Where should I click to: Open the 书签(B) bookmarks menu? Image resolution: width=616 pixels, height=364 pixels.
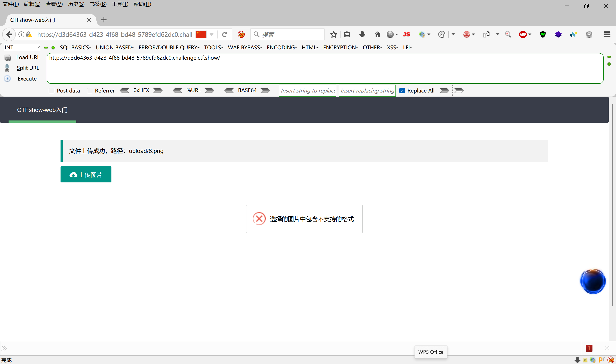(98, 4)
